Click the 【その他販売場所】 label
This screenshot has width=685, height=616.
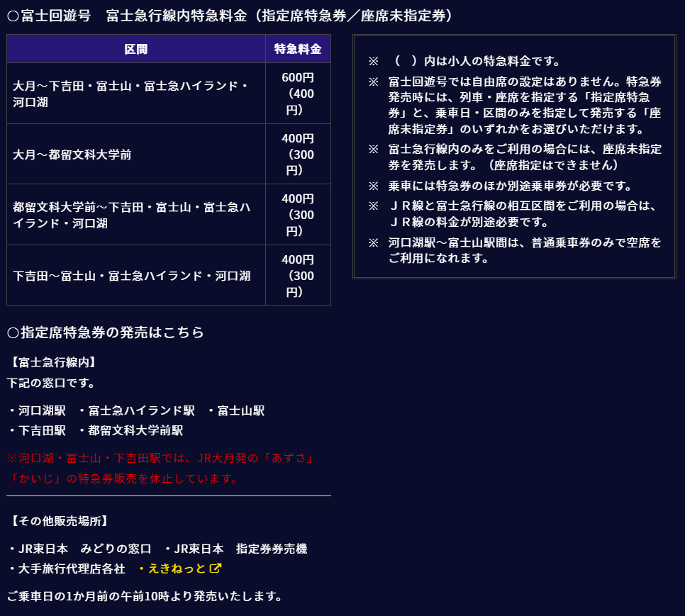coord(60,521)
